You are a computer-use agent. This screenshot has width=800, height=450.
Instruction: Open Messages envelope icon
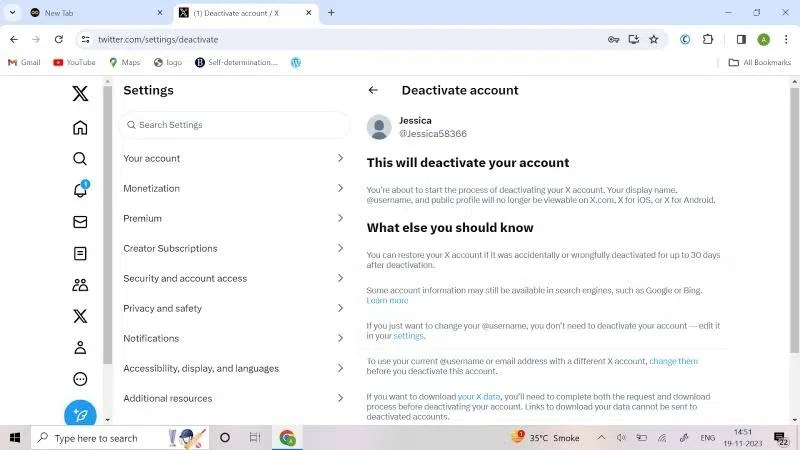tap(80, 222)
